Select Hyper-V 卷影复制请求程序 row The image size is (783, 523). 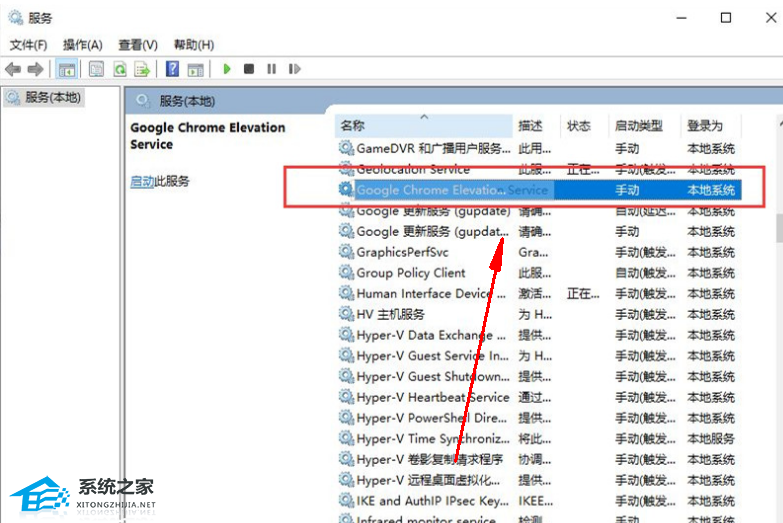click(x=538, y=460)
